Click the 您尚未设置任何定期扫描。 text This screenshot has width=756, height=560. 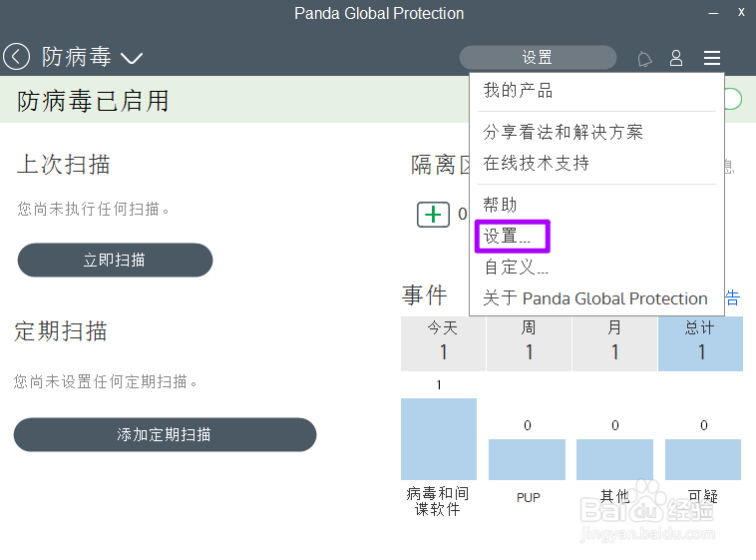click(x=106, y=382)
